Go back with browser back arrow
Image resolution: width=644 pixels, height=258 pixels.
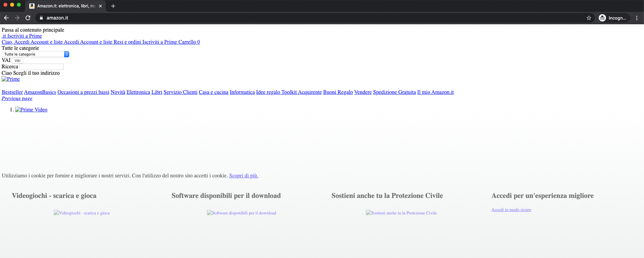point(6,18)
